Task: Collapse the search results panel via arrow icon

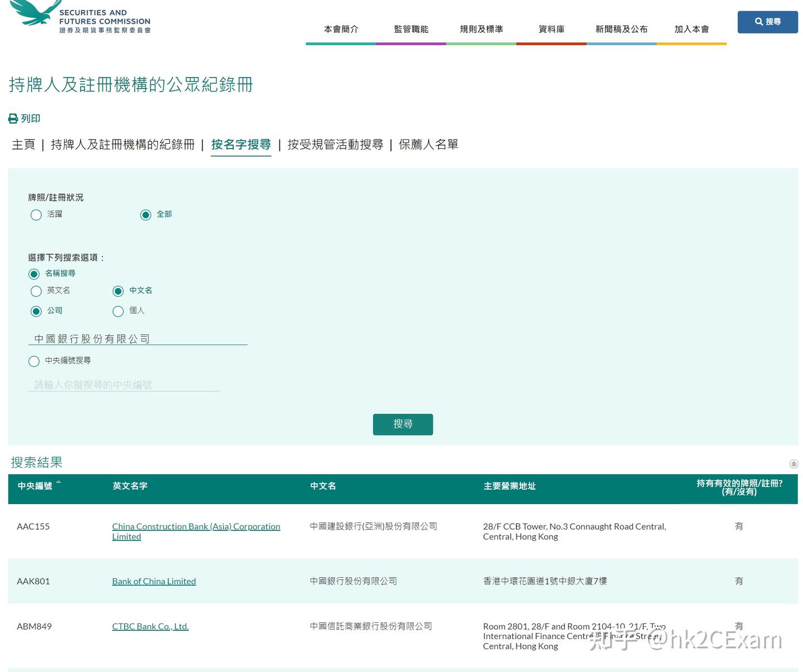Action: click(794, 463)
